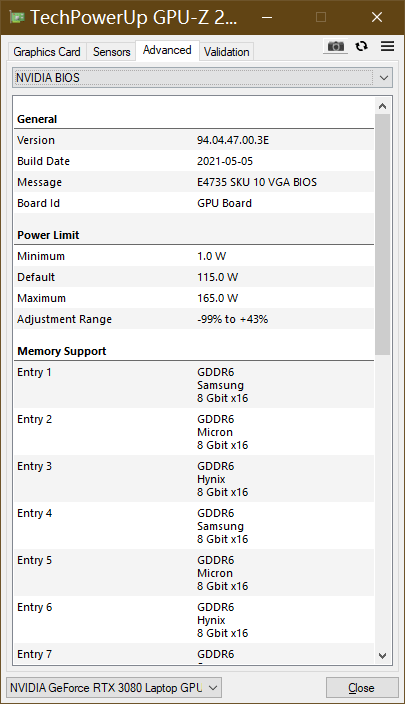The width and height of the screenshot is (405, 704).
Task: Select the Advanced tab
Action: click(167, 50)
